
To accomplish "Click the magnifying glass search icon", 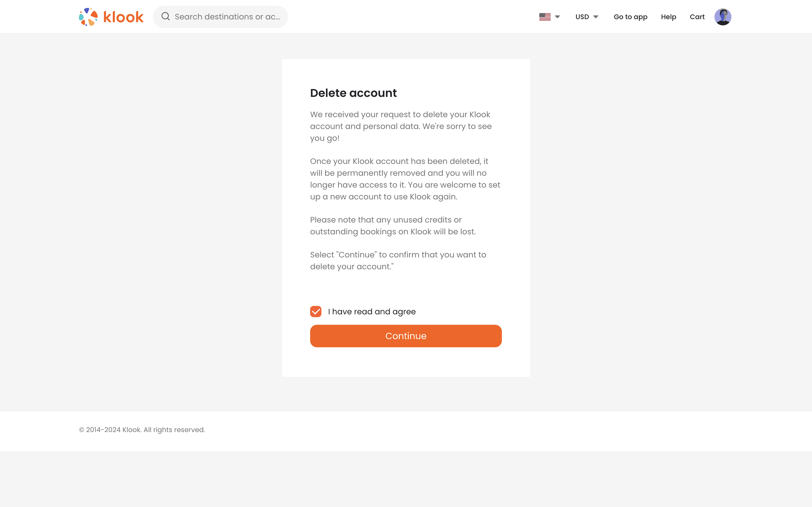I will point(166,16).
